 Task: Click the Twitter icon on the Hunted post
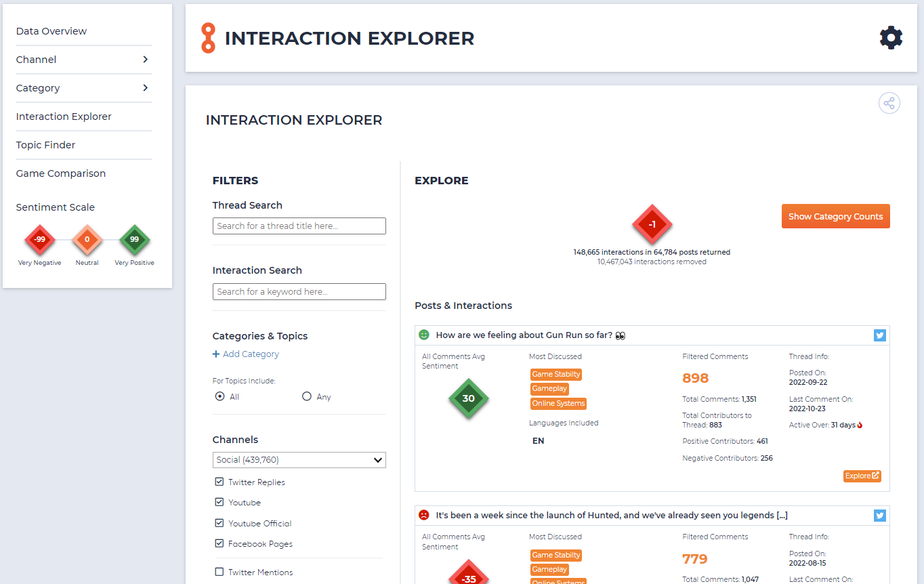(x=879, y=515)
